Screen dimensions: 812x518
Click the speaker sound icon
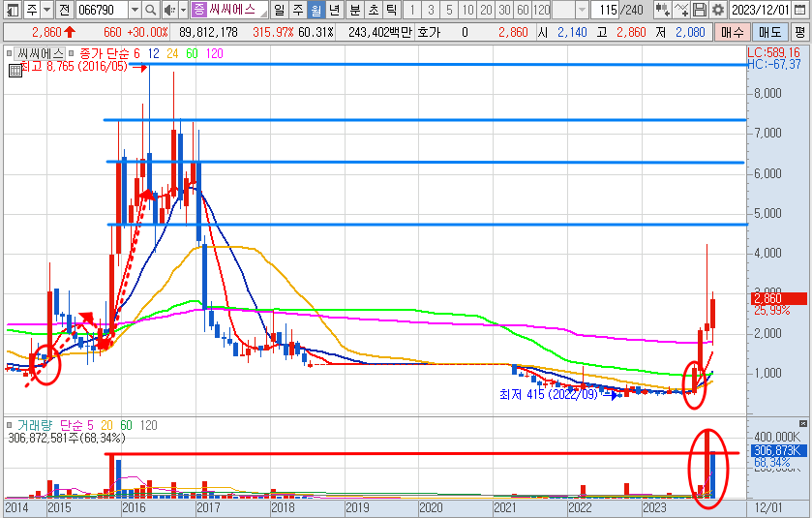pos(168,10)
